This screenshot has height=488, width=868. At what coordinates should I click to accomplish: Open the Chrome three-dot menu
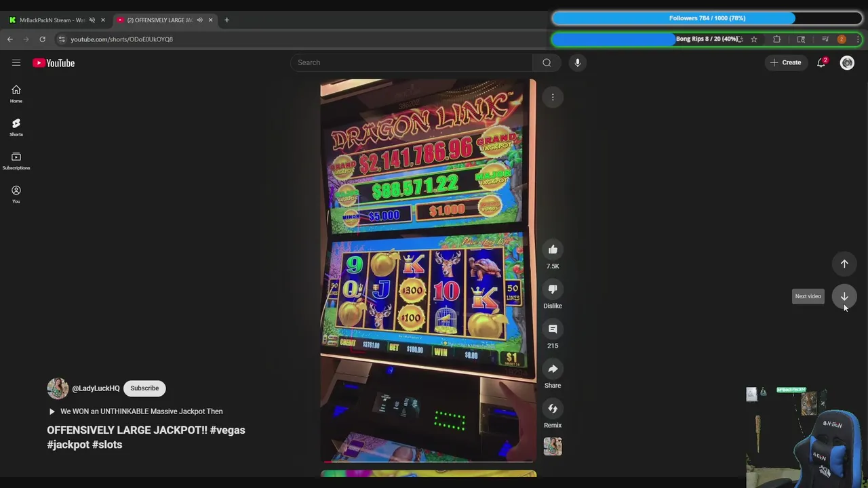point(858,39)
